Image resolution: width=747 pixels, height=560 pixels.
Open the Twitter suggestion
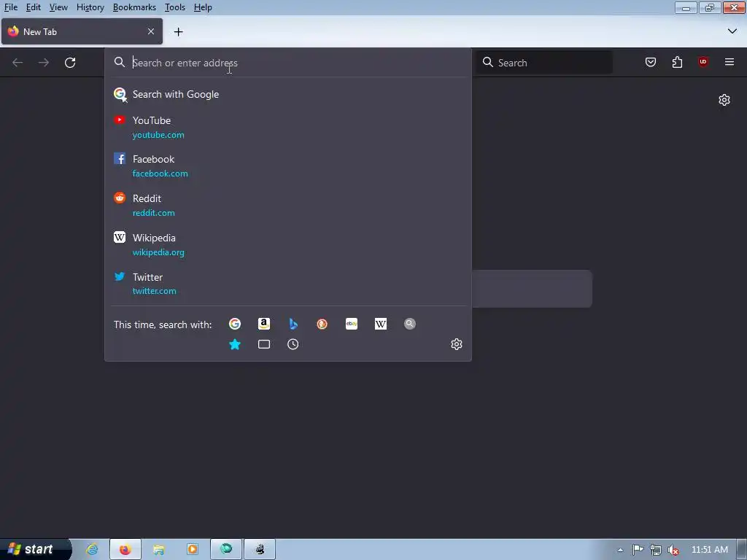tap(287, 284)
